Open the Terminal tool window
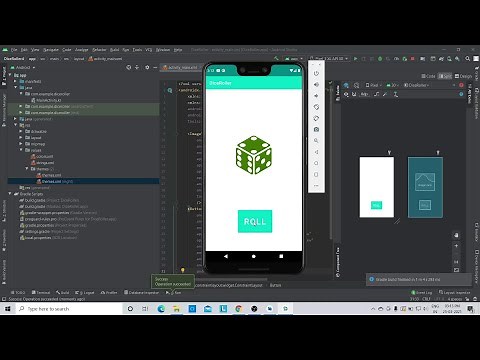480x360 pixels. [x=41, y=293]
